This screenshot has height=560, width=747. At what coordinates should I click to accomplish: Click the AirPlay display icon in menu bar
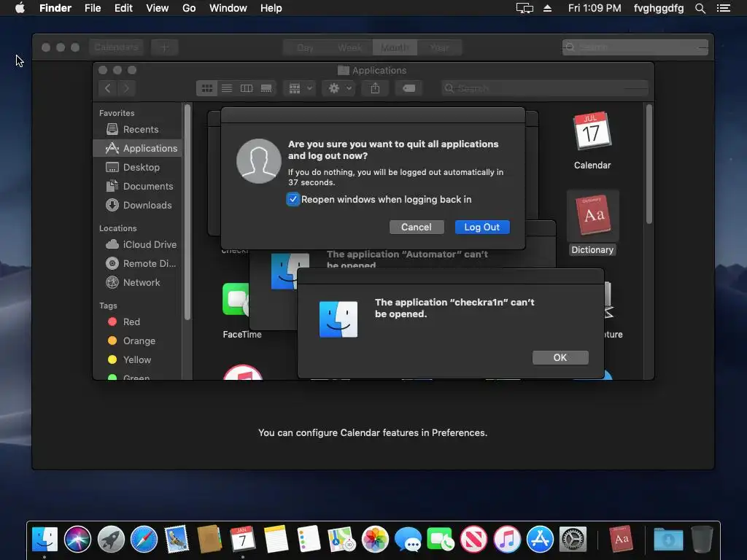[525, 8]
